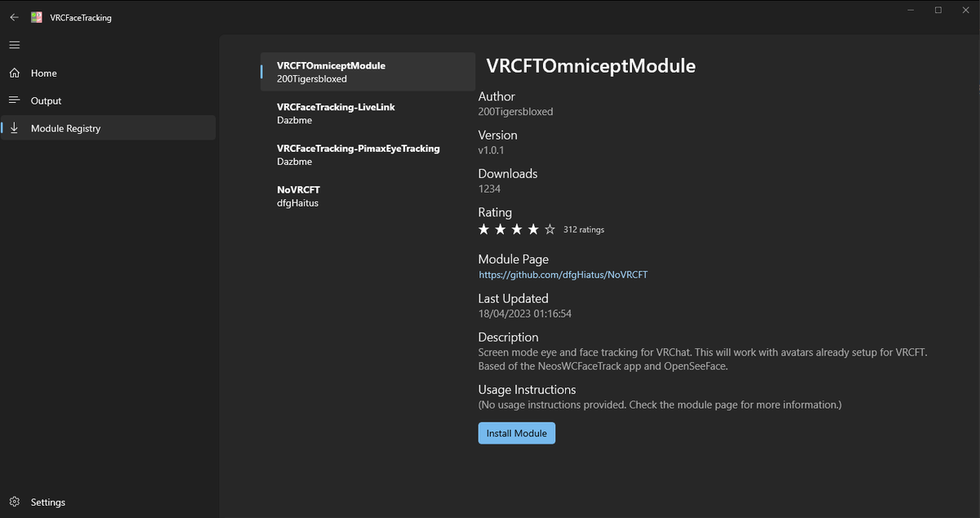Click the no usage instructions text
Image resolution: width=980 pixels, height=518 pixels.
coord(660,405)
